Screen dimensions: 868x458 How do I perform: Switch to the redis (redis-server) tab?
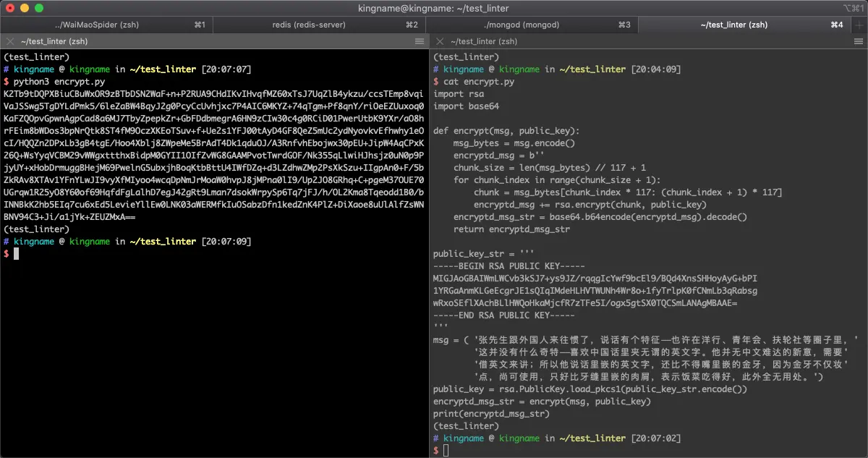(320, 25)
